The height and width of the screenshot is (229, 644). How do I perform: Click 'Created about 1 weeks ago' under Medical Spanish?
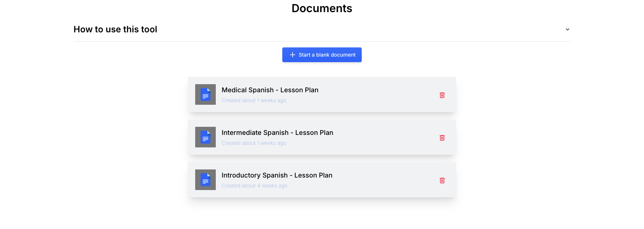click(x=254, y=100)
